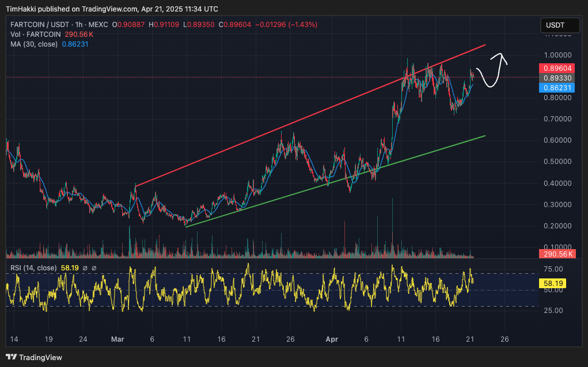The image size is (588, 367).
Task: Click the red volume tag 290.56K on axis
Action: [x=556, y=254]
